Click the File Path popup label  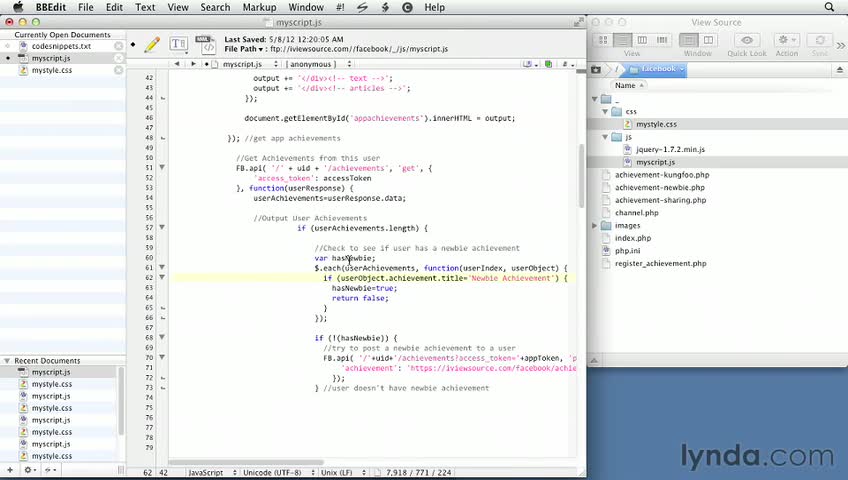point(244,49)
